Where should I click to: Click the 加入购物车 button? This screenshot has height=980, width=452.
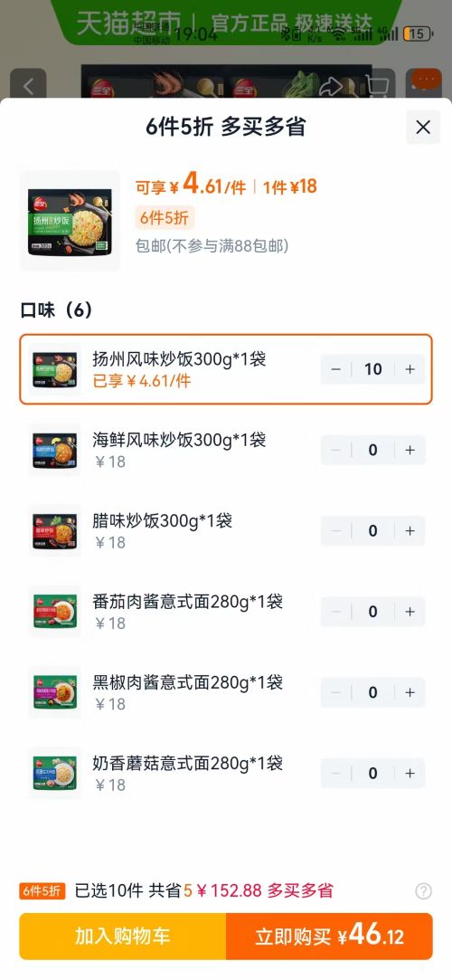[x=122, y=937]
